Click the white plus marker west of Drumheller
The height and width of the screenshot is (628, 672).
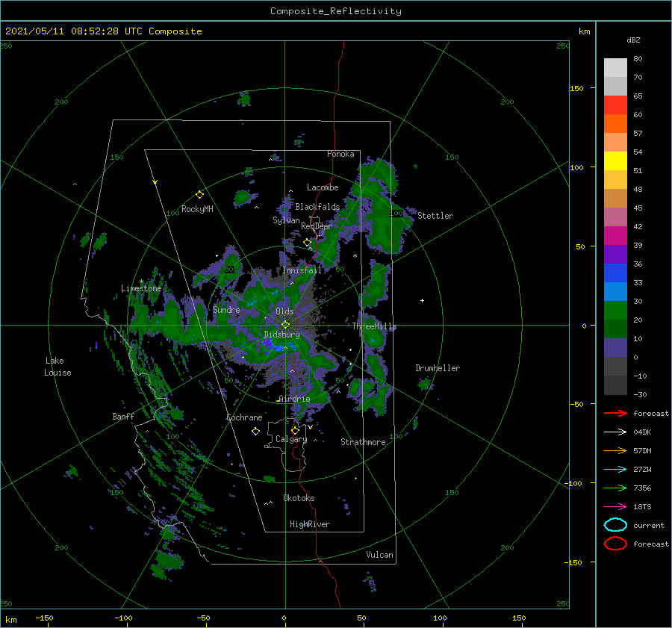coord(422,300)
